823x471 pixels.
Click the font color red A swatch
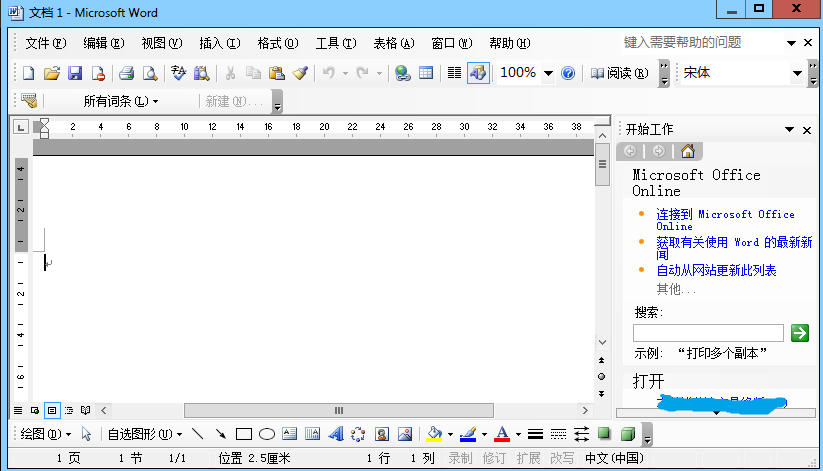[x=502, y=434]
